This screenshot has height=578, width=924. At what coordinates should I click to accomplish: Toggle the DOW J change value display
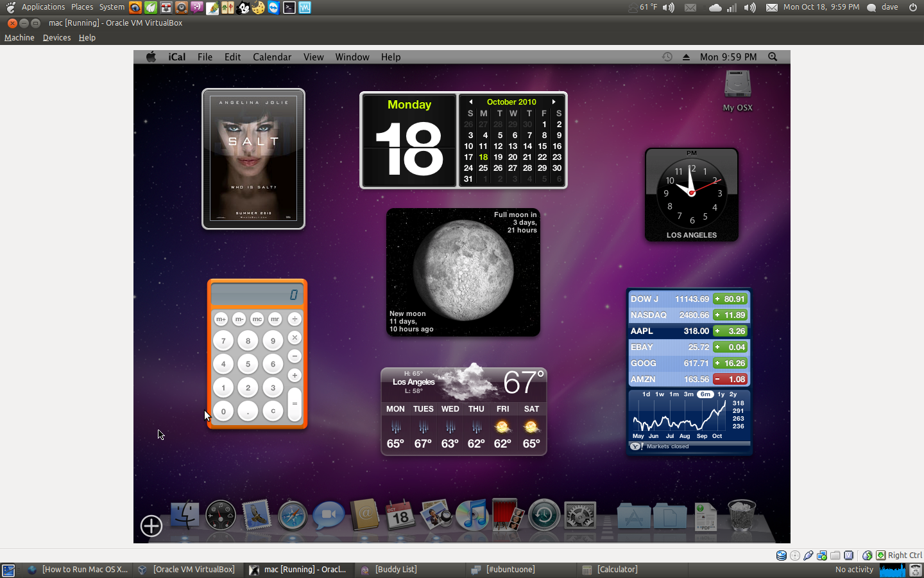[730, 299]
